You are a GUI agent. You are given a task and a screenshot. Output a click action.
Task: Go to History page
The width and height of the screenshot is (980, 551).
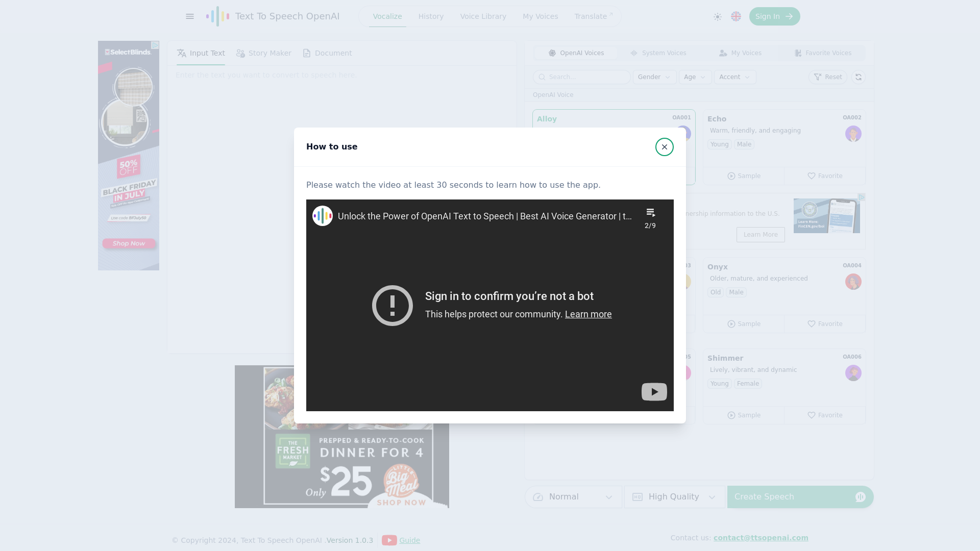[x=431, y=16]
